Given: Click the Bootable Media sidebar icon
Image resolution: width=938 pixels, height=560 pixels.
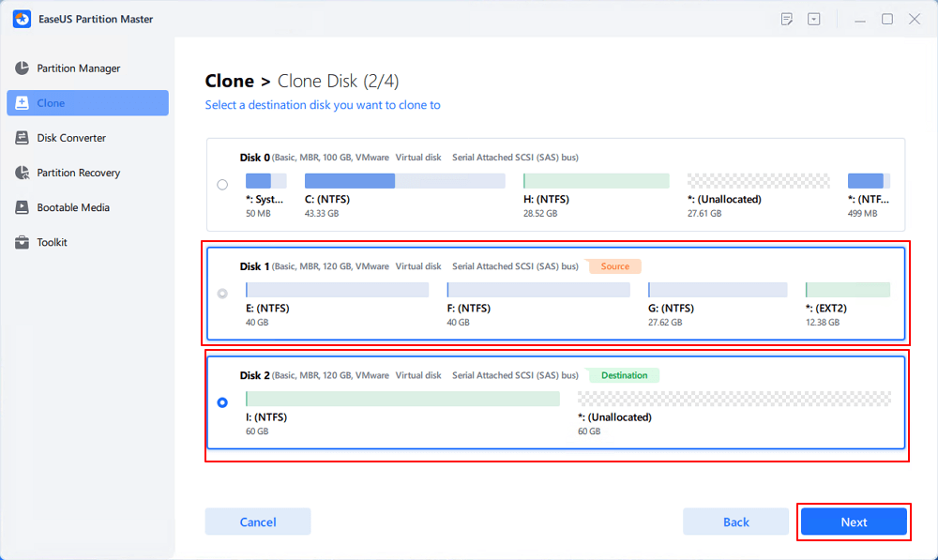Looking at the screenshot, I should click(22, 207).
